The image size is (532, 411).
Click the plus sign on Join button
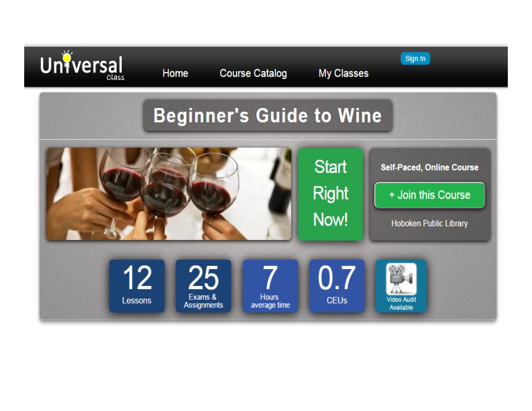[x=392, y=195]
